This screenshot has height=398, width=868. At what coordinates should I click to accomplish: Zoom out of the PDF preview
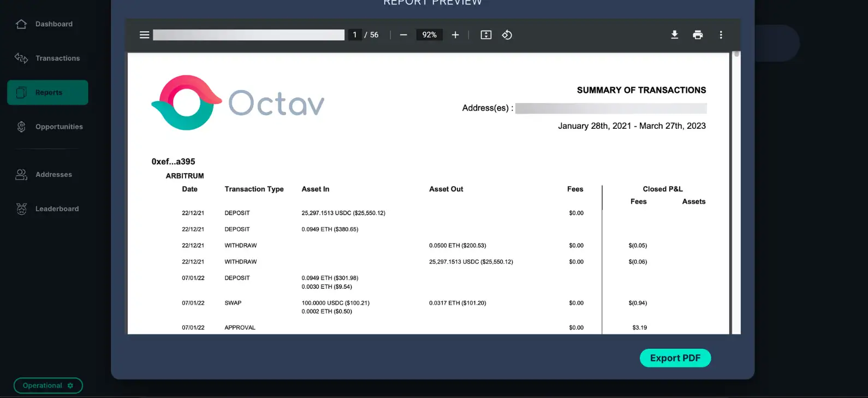(403, 35)
